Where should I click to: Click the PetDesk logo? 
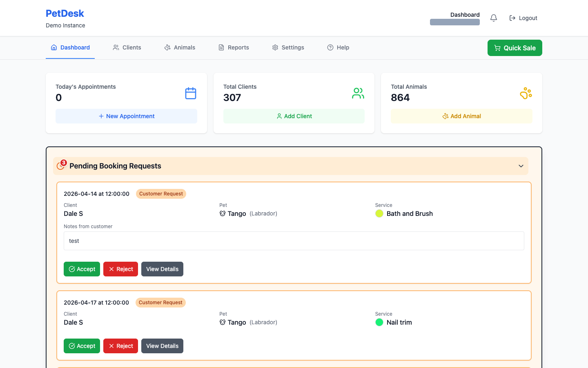point(65,13)
